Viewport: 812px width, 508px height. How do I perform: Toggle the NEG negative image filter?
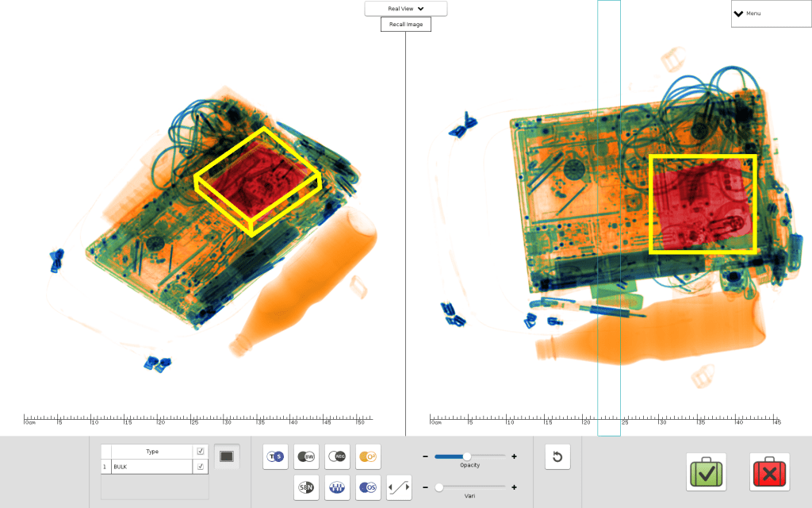[337, 456]
